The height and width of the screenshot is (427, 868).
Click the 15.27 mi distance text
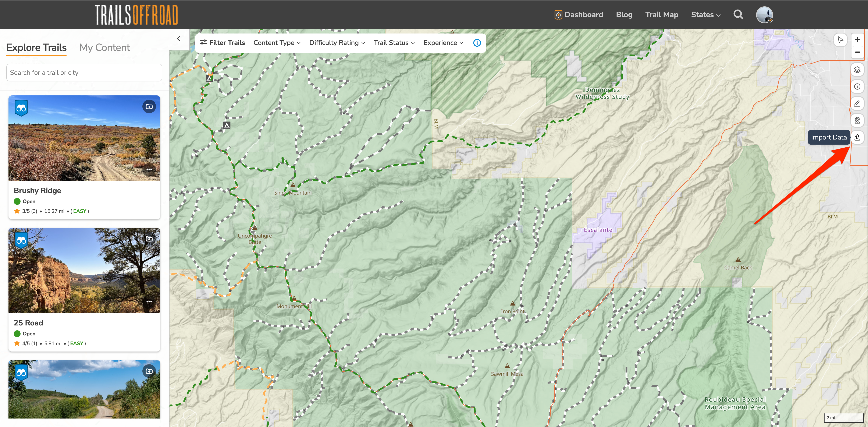pos(54,211)
